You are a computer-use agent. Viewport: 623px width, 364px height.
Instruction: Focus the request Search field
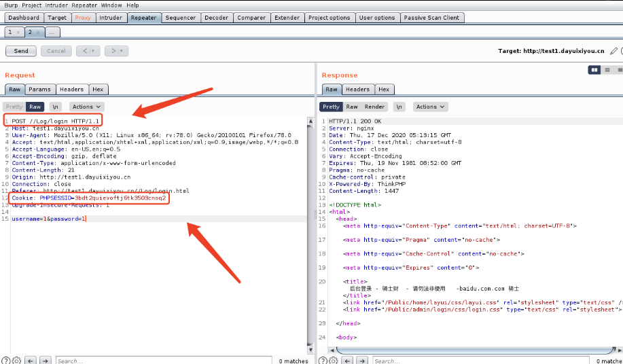point(164,361)
